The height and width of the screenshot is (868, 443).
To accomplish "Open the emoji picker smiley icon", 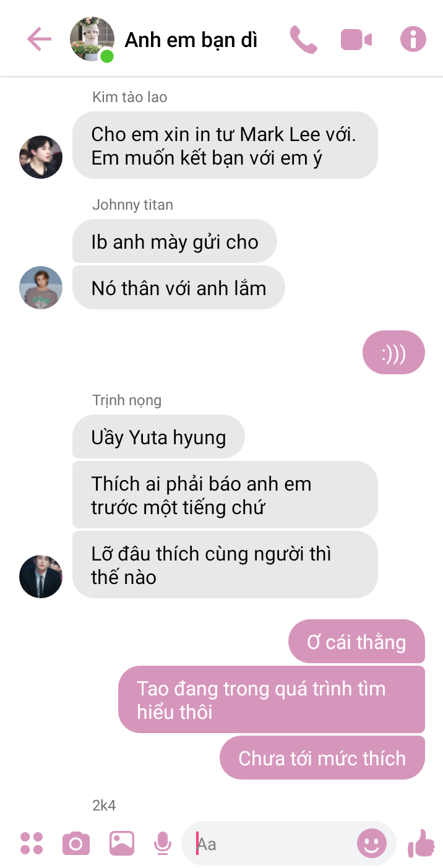I will pos(372,843).
